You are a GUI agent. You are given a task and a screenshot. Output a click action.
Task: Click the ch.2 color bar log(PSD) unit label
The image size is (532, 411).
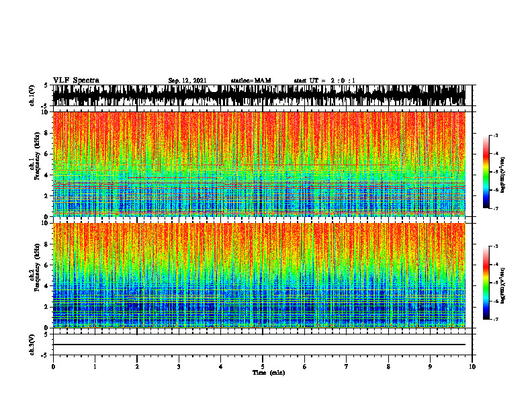coord(503,285)
